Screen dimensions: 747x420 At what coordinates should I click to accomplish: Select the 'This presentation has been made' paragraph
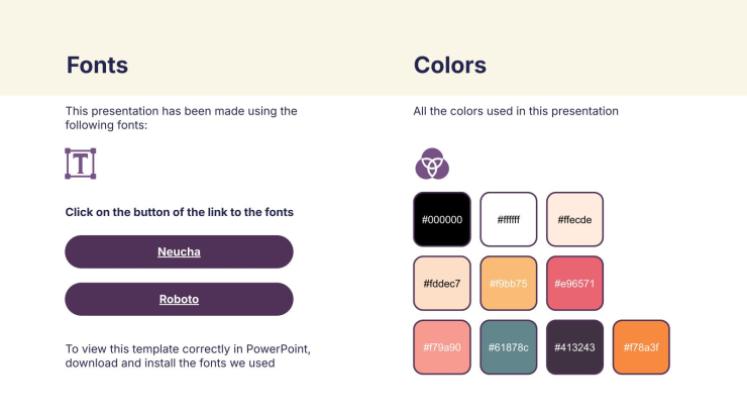coord(181,118)
